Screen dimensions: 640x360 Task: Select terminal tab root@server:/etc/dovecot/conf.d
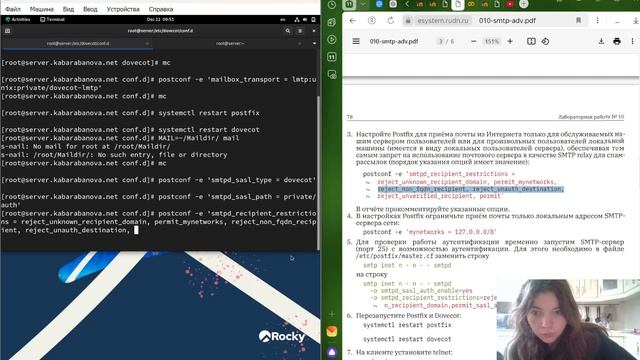[x=78, y=43]
